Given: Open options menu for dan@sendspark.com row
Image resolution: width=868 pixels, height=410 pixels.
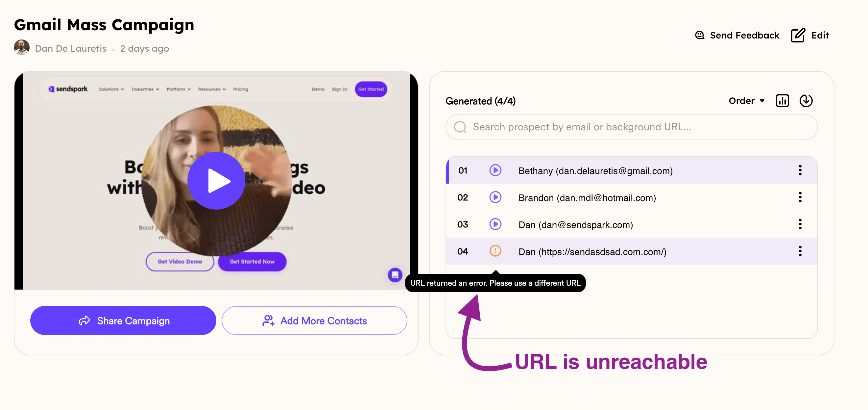Looking at the screenshot, I should [x=800, y=224].
